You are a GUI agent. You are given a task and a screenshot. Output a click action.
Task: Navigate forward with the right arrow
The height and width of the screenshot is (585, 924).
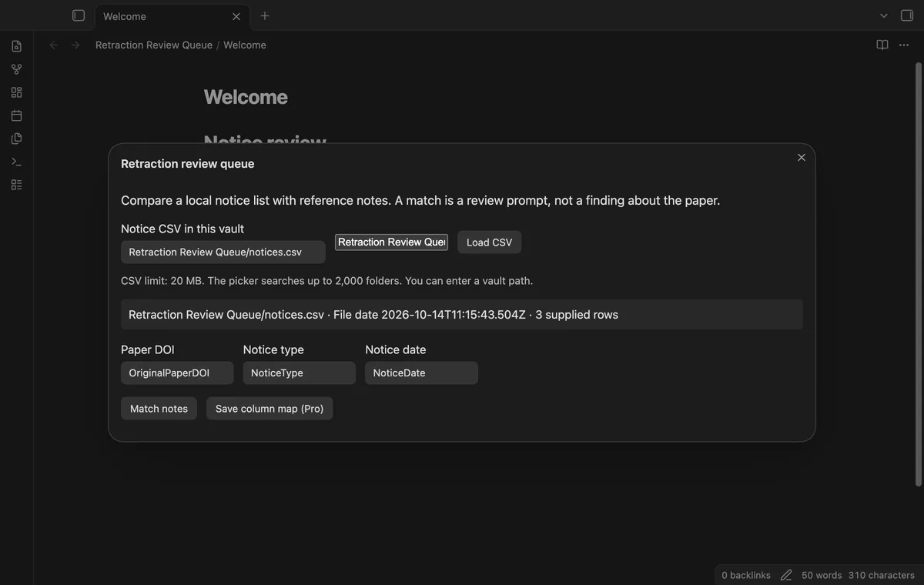click(x=75, y=45)
